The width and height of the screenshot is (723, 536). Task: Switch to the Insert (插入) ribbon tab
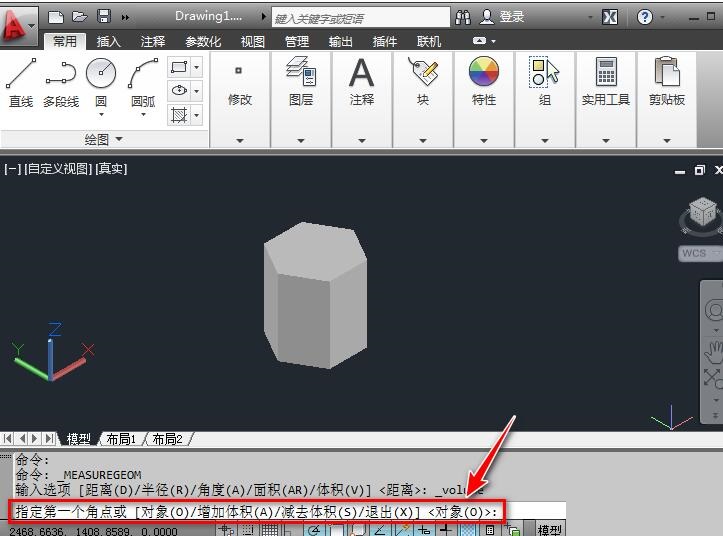point(109,42)
